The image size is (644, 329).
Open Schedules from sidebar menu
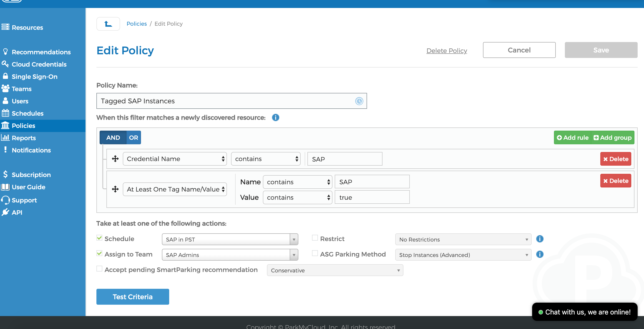[x=28, y=113]
